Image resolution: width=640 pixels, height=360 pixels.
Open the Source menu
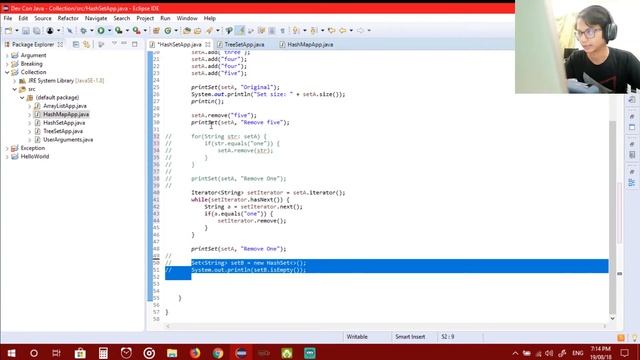pos(43,18)
